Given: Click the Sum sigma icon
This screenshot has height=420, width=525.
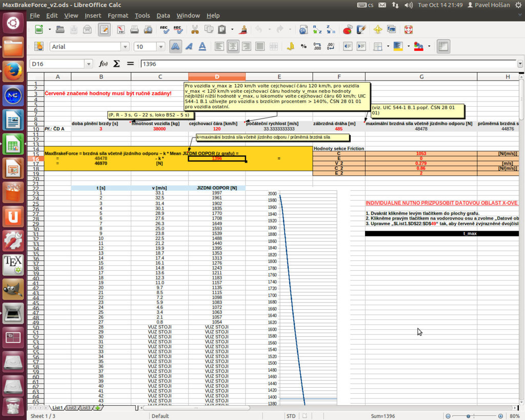Looking at the screenshot, I should click(116, 64).
